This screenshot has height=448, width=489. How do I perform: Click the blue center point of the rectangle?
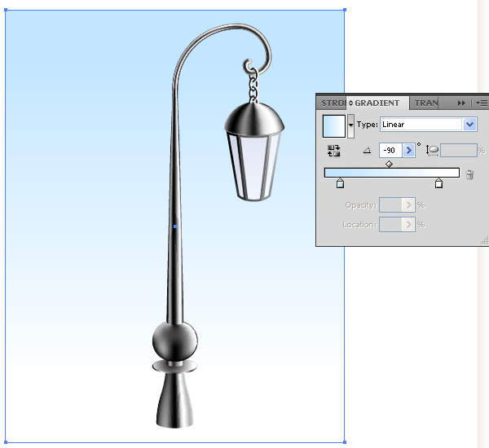coord(175,226)
